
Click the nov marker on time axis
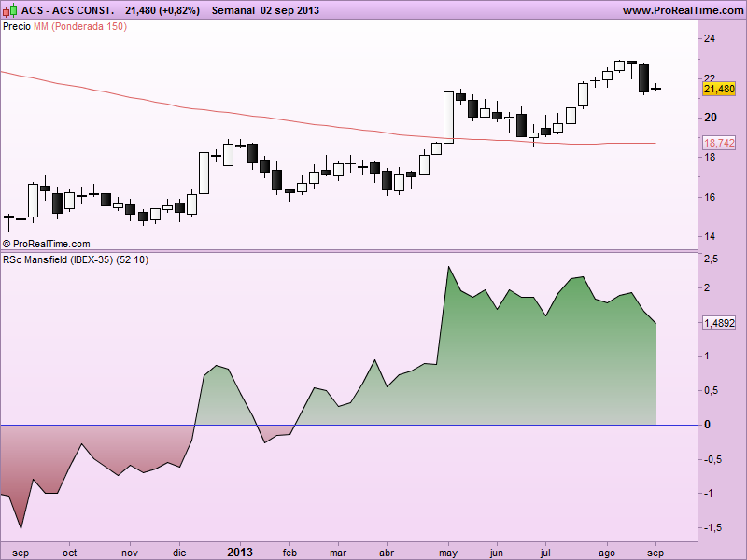tap(130, 553)
